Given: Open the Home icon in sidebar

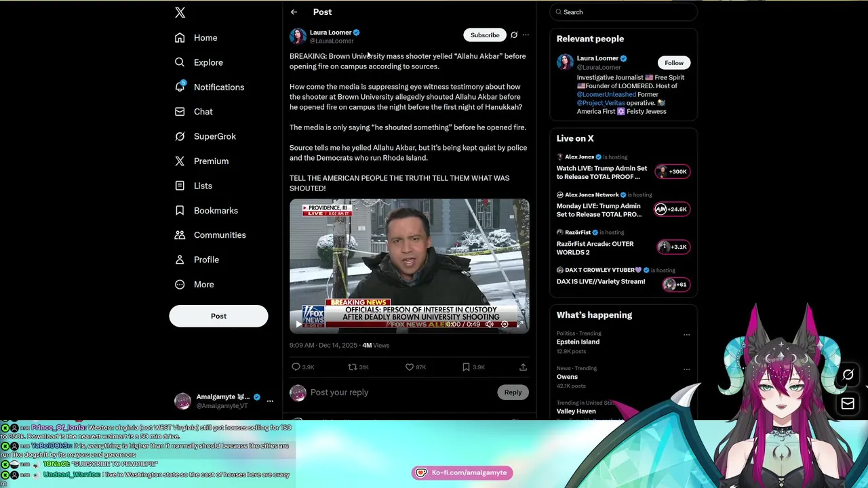Looking at the screenshot, I should [x=180, y=38].
